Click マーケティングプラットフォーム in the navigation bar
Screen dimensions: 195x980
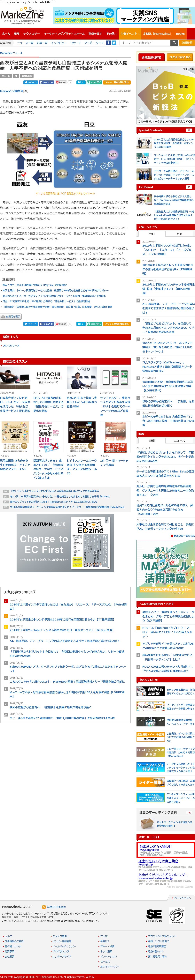64,33
